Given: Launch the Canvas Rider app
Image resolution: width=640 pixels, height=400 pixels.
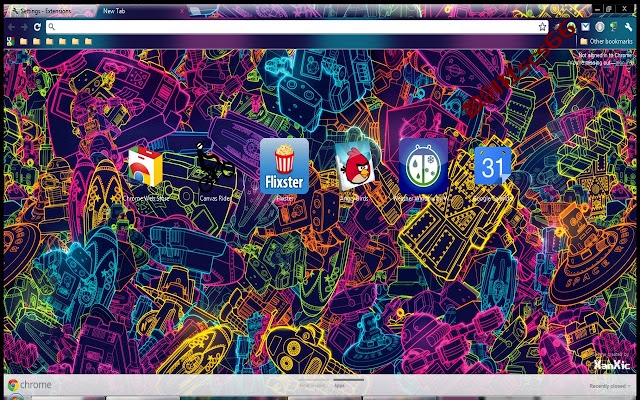Looking at the screenshot, I should pos(215,167).
